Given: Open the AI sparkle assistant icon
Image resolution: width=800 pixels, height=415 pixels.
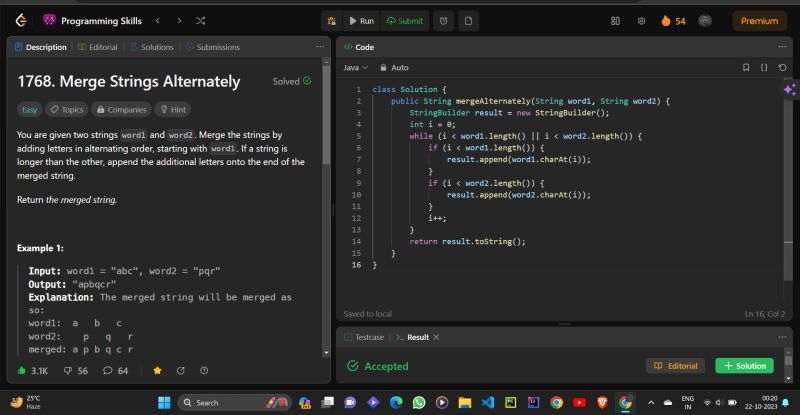Looking at the screenshot, I should pos(790,90).
